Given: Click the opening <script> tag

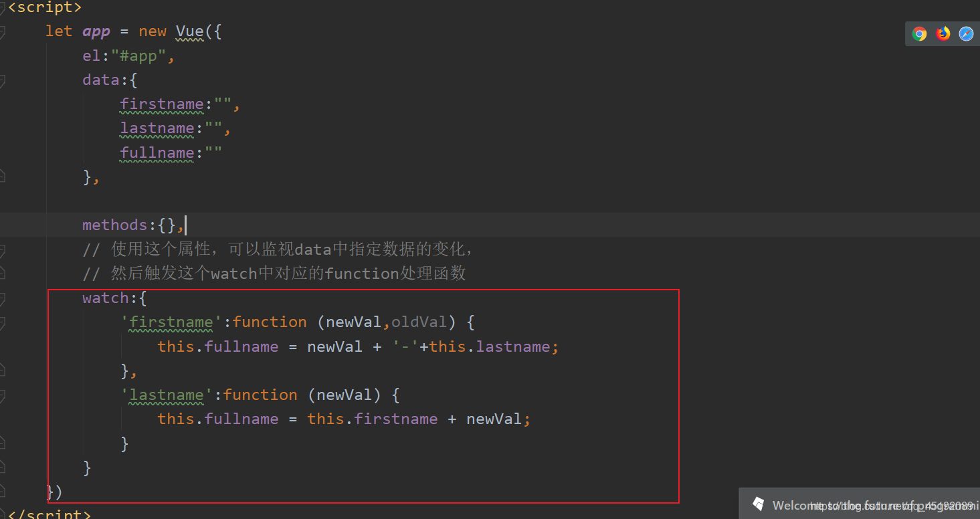Looking at the screenshot, I should [x=44, y=8].
